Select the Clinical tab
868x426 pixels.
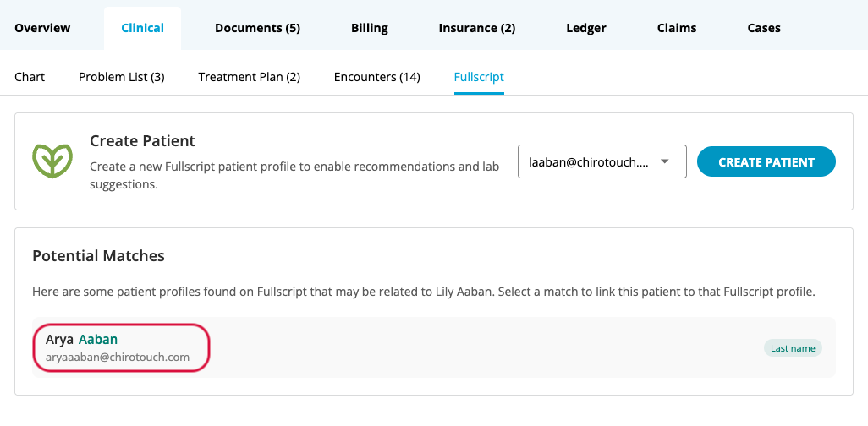pos(142,28)
